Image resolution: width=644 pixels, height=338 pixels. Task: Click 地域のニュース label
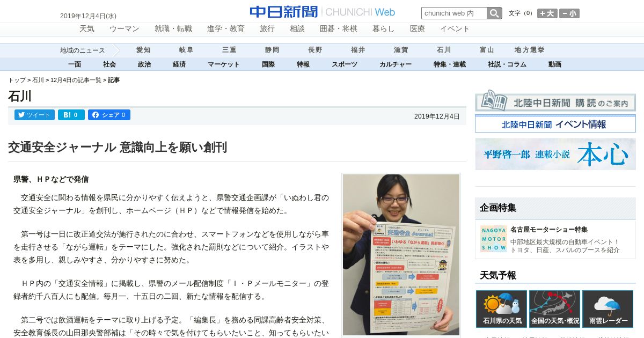[x=83, y=50]
